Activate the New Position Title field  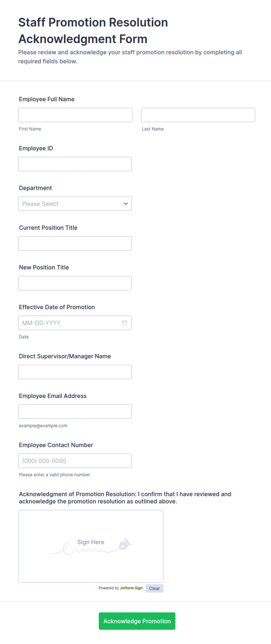point(75,283)
